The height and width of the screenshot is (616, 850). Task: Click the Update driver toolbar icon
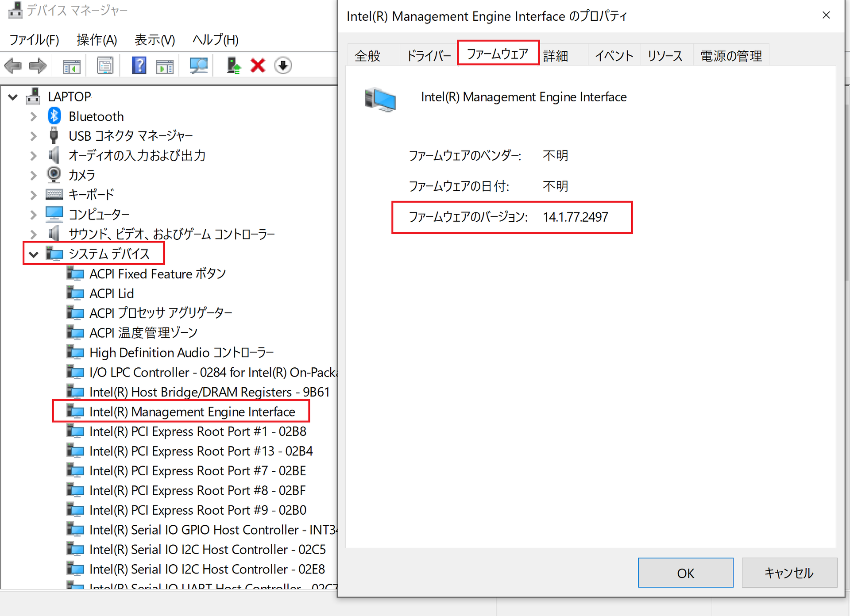[x=233, y=66]
